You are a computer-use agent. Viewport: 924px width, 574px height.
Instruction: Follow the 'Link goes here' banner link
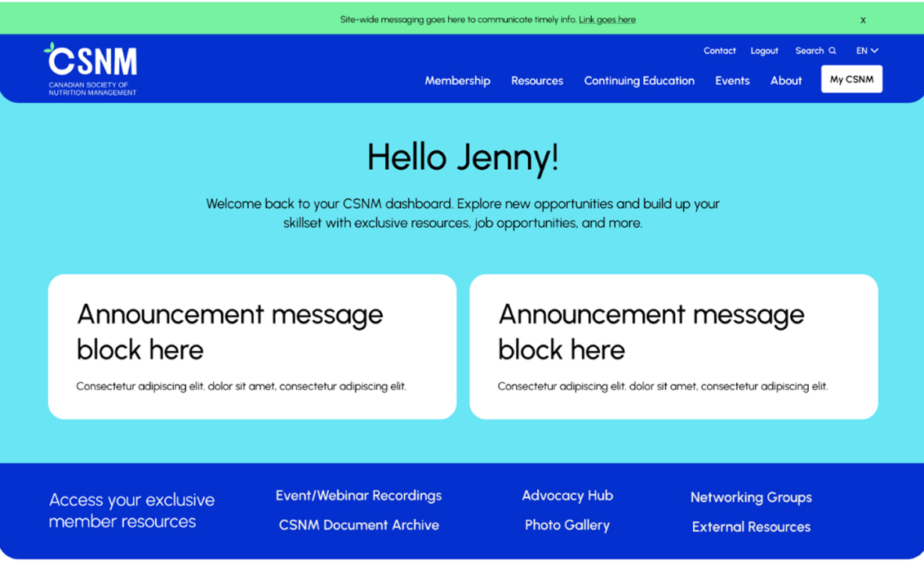607,20
